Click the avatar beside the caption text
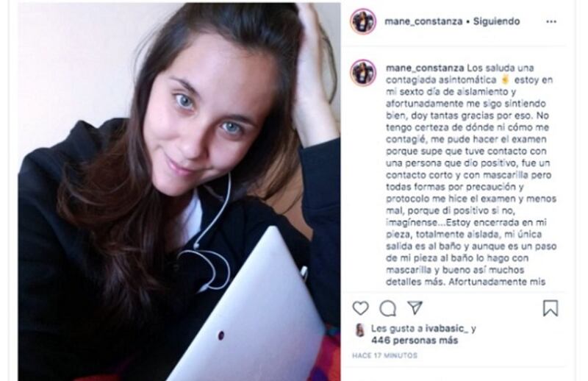The height and width of the screenshot is (381, 588). (x=363, y=73)
